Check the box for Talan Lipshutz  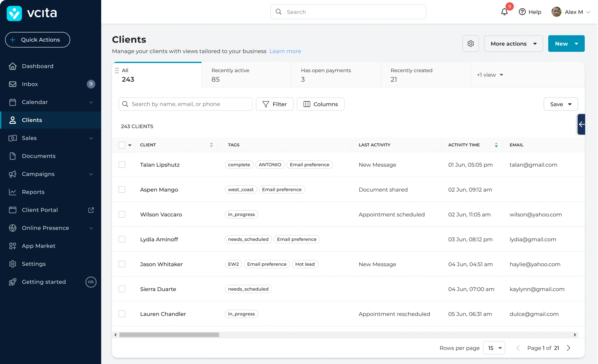pyautogui.click(x=122, y=165)
